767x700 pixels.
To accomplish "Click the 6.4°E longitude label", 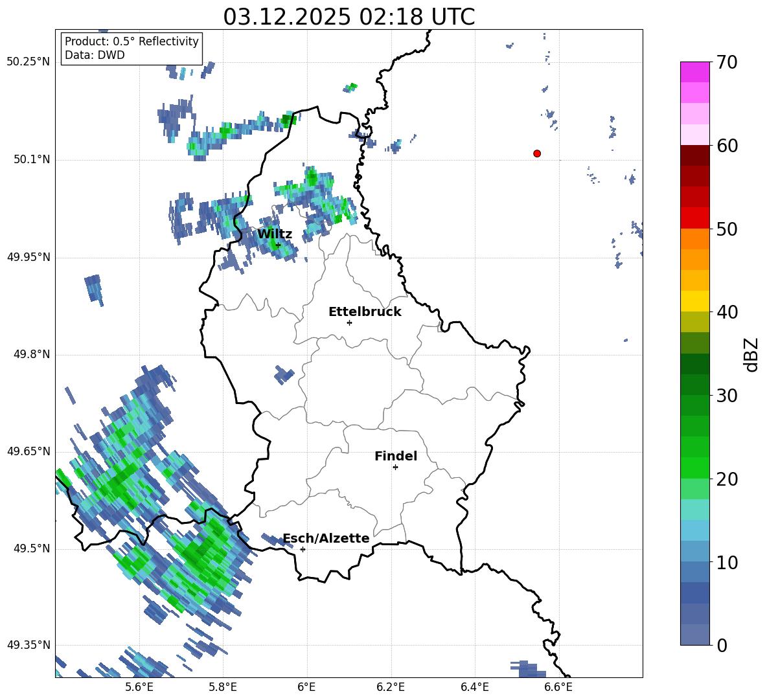I will click(x=474, y=687).
